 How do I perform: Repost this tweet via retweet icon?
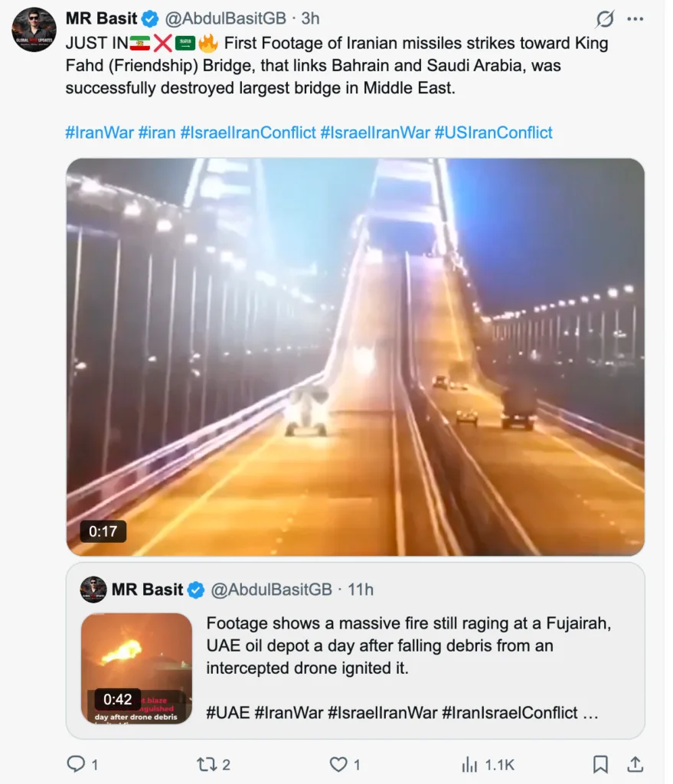coord(205,763)
